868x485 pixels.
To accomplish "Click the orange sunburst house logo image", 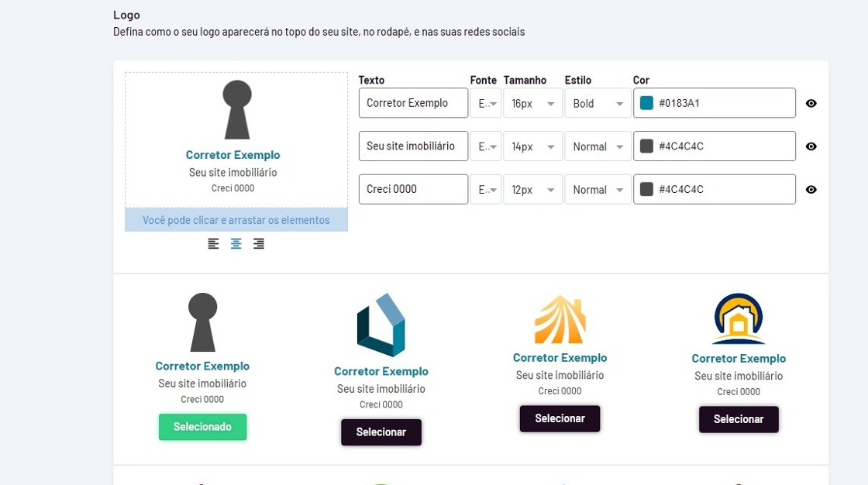I will point(560,319).
